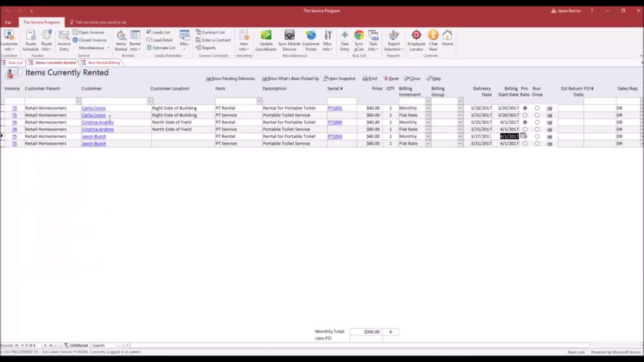Open the Lead Detail item

(x=159, y=40)
